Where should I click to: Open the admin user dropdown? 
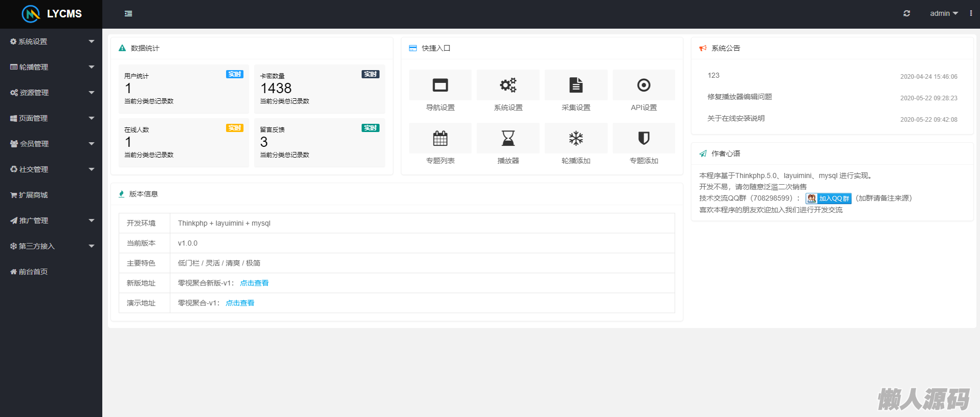point(944,13)
